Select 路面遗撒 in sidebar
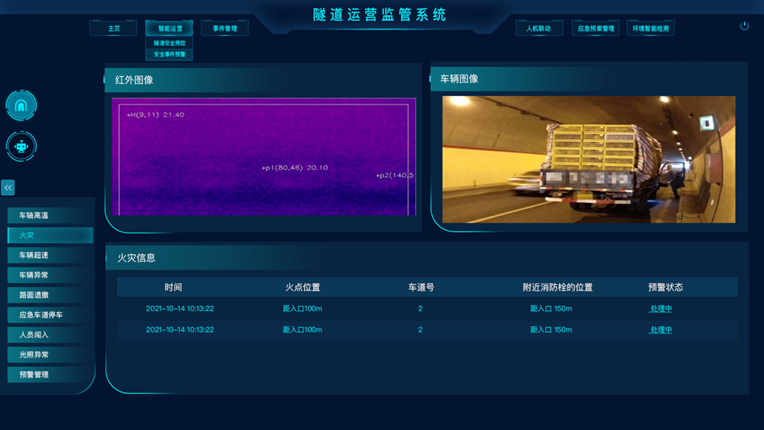The width and height of the screenshot is (764, 430). 50,295
